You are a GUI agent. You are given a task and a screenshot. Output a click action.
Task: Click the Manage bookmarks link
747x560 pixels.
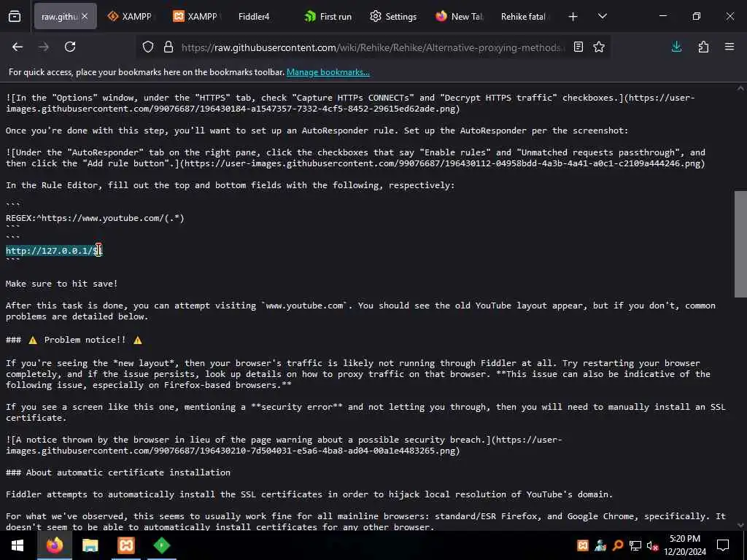click(328, 72)
